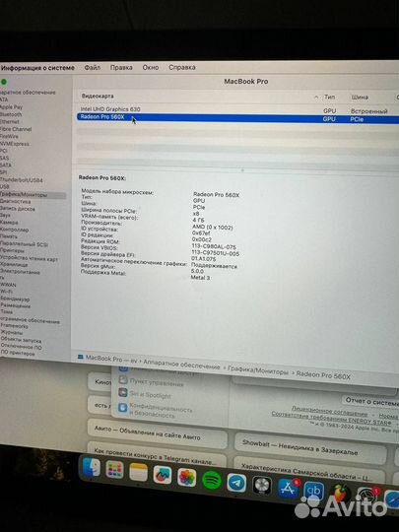Select Электропитание in the sidebar
The image size is (399, 532).
pyautogui.click(x=20, y=272)
